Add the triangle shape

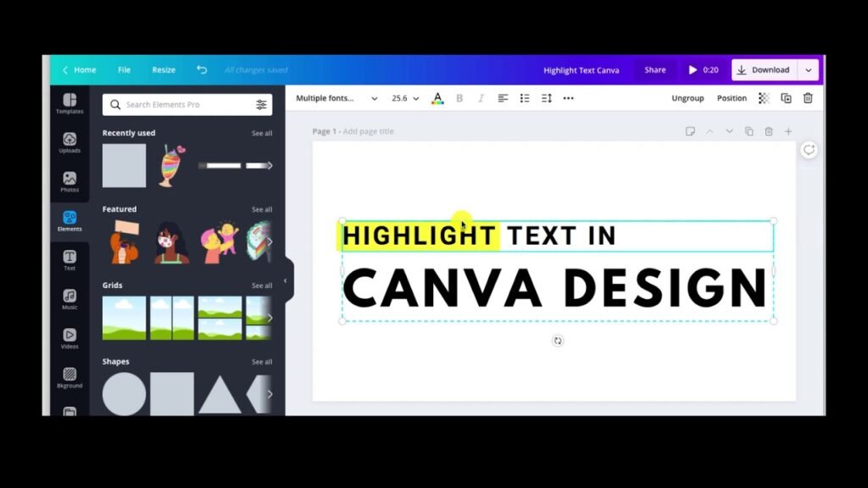pyautogui.click(x=220, y=394)
